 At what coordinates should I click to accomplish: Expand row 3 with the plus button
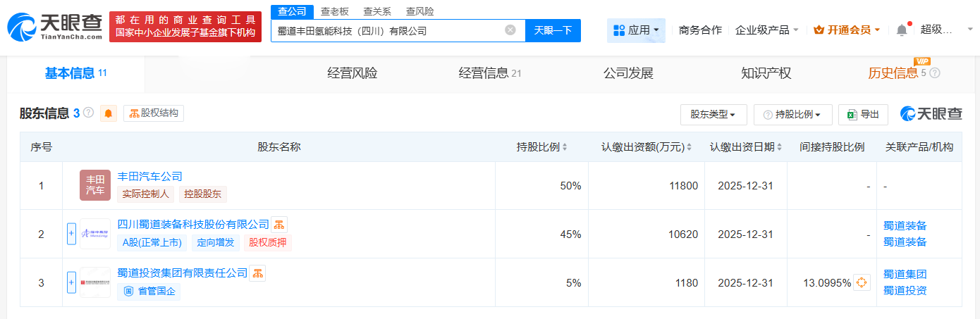pos(71,282)
